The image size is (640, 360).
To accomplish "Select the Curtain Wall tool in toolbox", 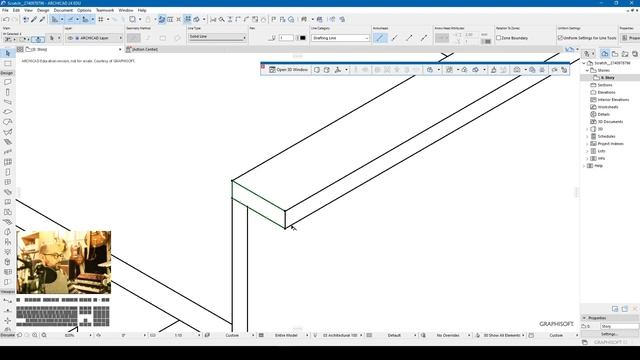I will click(7, 162).
